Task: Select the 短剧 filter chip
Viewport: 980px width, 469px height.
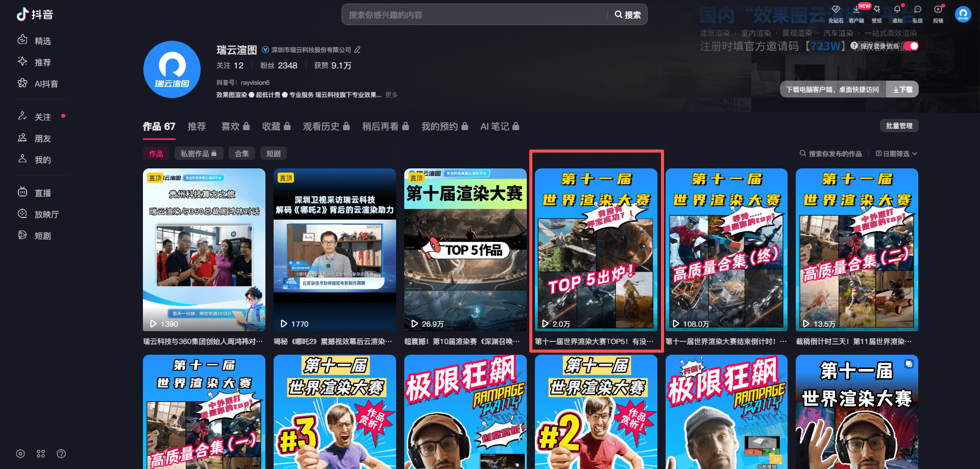Action: point(274,154)
